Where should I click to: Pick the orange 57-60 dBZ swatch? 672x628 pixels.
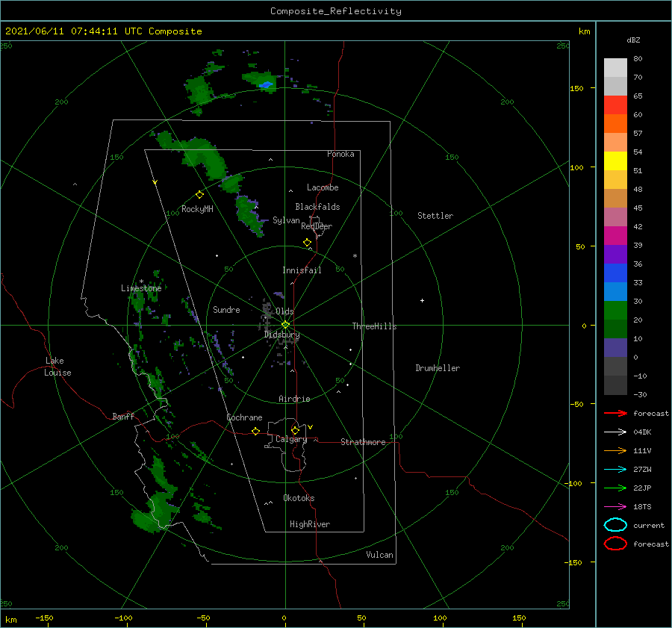(x=615, y=124)
